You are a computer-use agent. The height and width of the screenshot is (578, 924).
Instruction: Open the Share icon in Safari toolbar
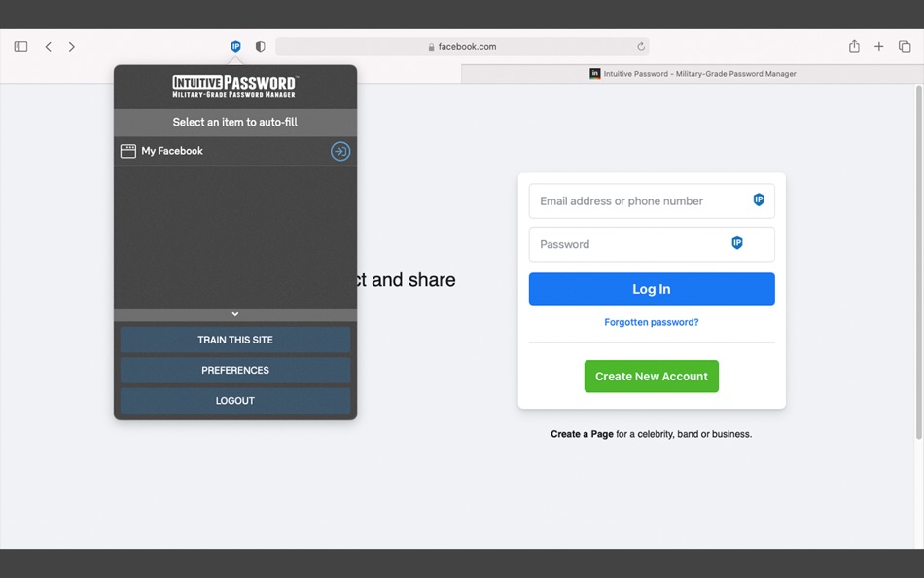tap(854, 46)
